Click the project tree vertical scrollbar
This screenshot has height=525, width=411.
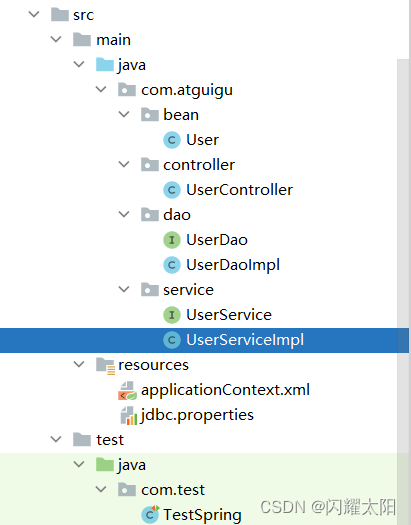403,292
